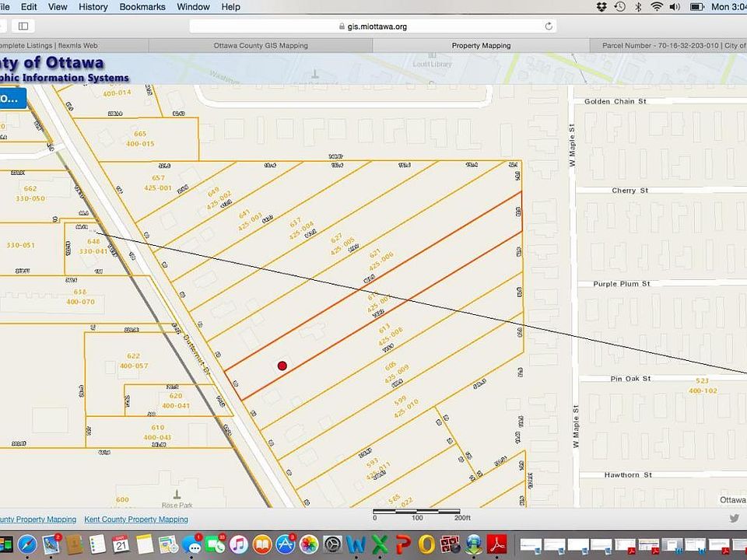Click the Pin Oak St label

[631, 379]
